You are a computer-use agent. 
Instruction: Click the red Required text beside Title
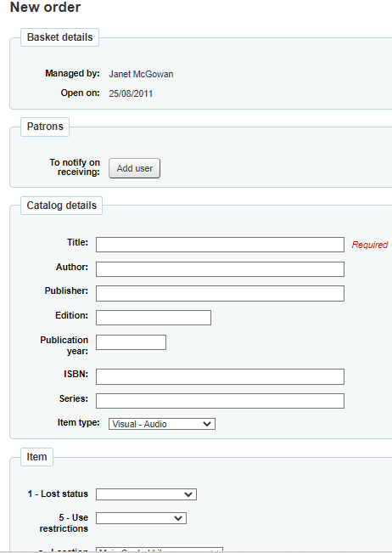pyautogui.click(x=370, y=245)
